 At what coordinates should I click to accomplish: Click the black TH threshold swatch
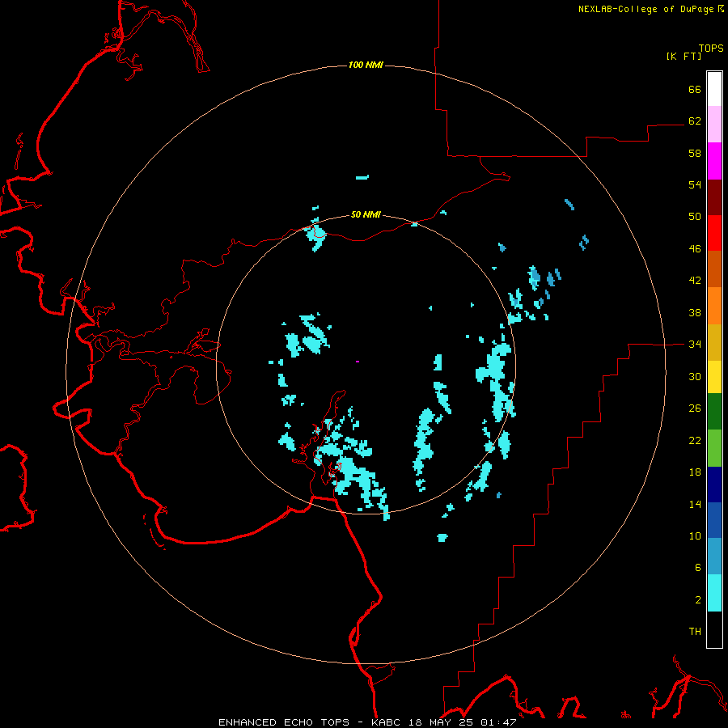point(714,629)
